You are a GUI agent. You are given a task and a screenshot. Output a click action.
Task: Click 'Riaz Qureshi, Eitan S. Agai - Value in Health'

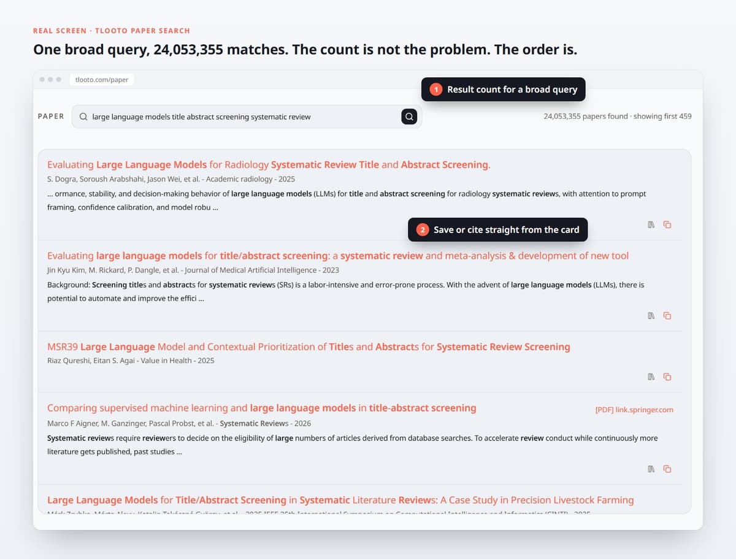point(131,361)
